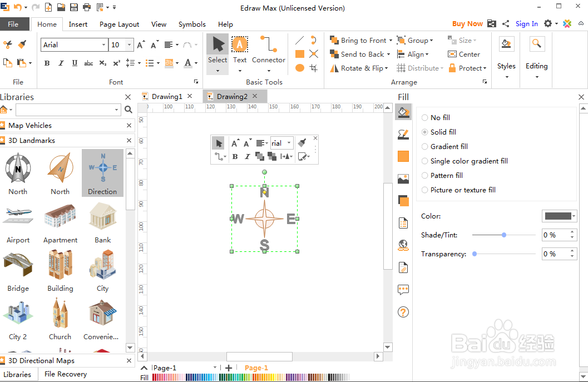Click the Sign In link
Screen dimensions: 588x382
526,23
